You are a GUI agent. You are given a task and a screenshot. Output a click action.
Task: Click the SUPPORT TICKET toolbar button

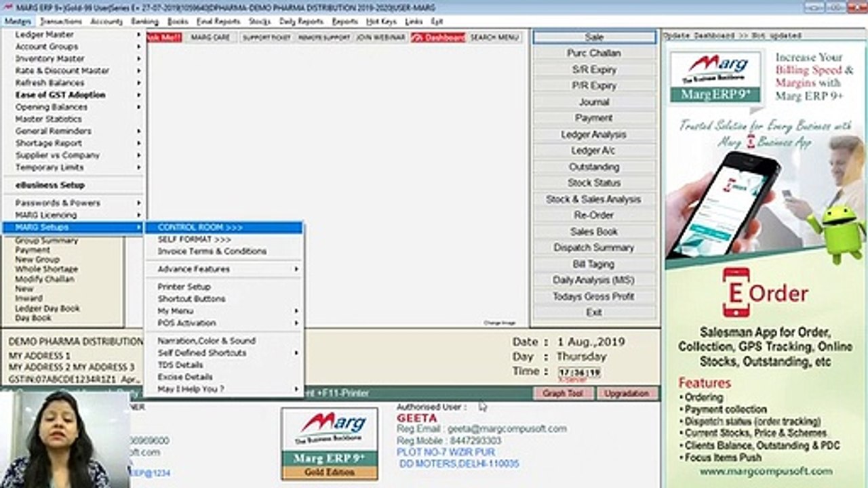(267, 37)
